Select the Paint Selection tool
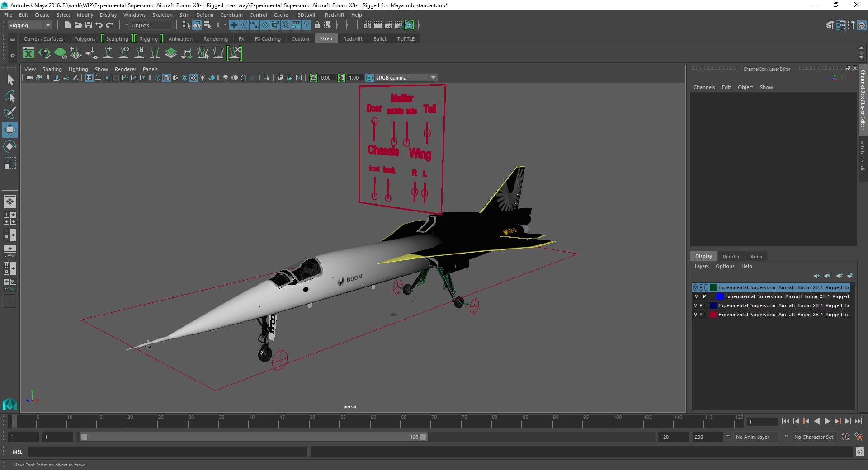This screenshot has width=868, height=470. [x=10, y=113]
